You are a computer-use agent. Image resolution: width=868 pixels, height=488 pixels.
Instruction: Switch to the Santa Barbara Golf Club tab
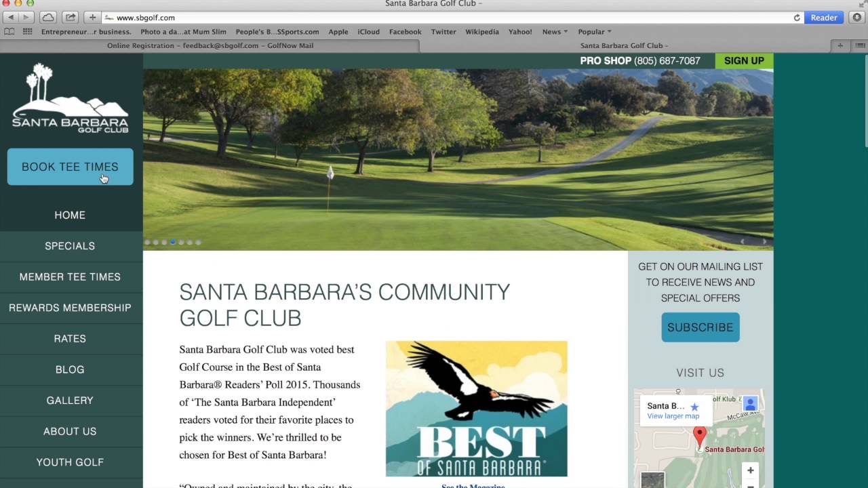point(625,45)
